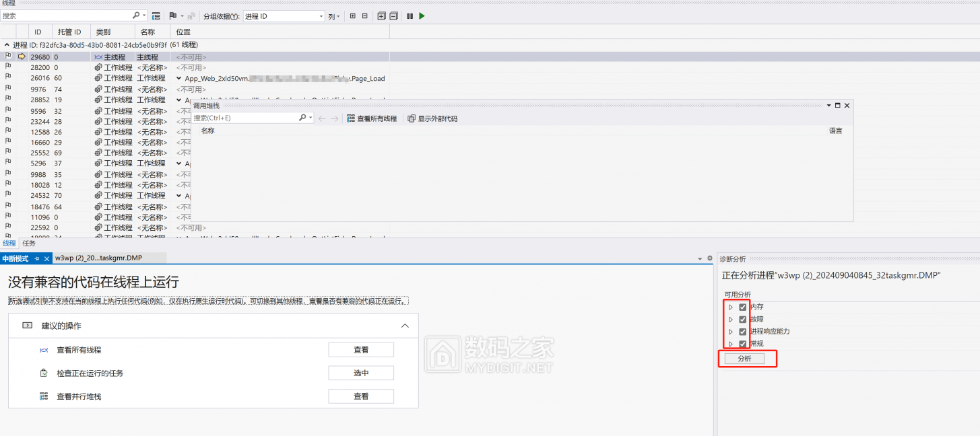Open the call stack window options dropdown

tap(829, 106)
